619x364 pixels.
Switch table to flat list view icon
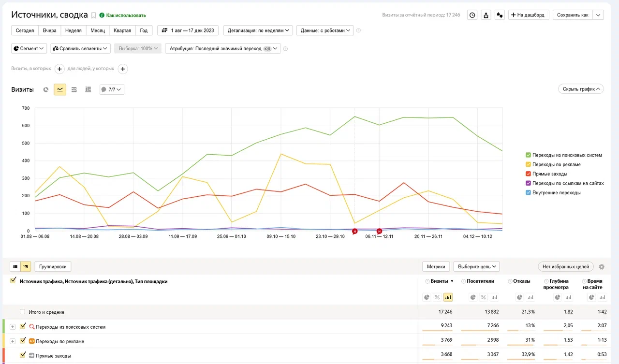point(15,266)
